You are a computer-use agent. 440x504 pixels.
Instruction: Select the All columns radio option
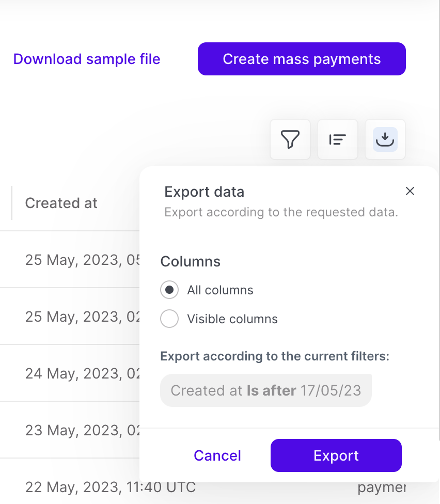[x=169, y=290]
